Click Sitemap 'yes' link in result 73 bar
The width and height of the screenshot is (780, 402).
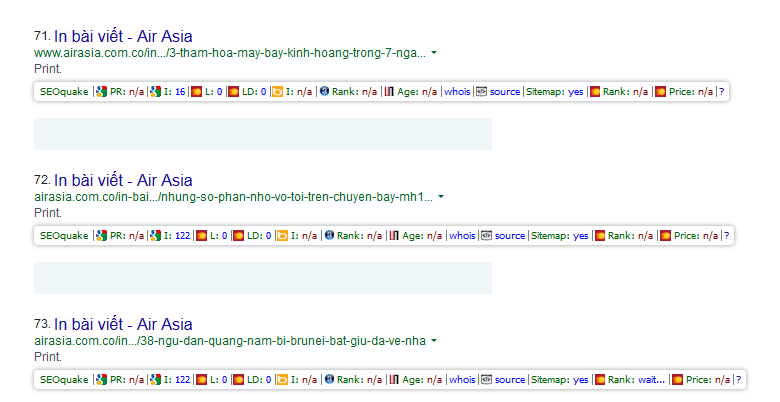[x=581, y=380]
